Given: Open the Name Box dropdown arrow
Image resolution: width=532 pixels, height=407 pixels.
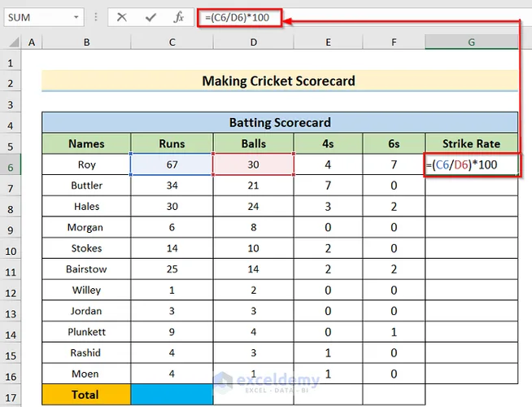Looking at the screenshot, I should point(76,17).
